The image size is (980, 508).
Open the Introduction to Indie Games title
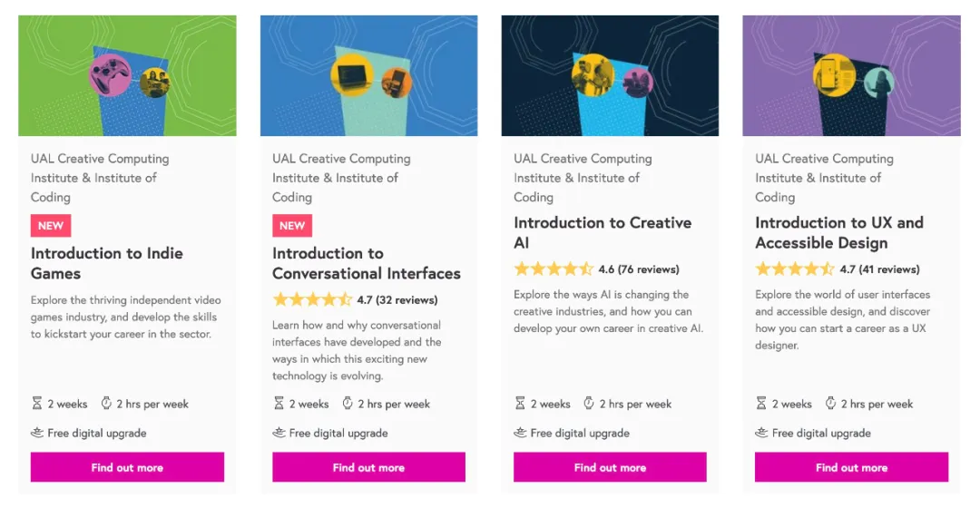click(x=107, y=263)
